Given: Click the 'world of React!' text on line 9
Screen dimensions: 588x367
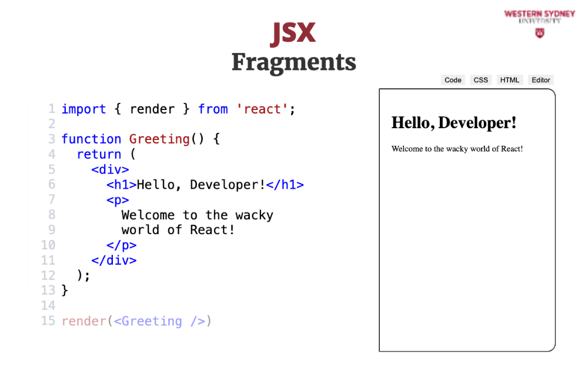Looking at the screenshot, I should click(178, 230).
